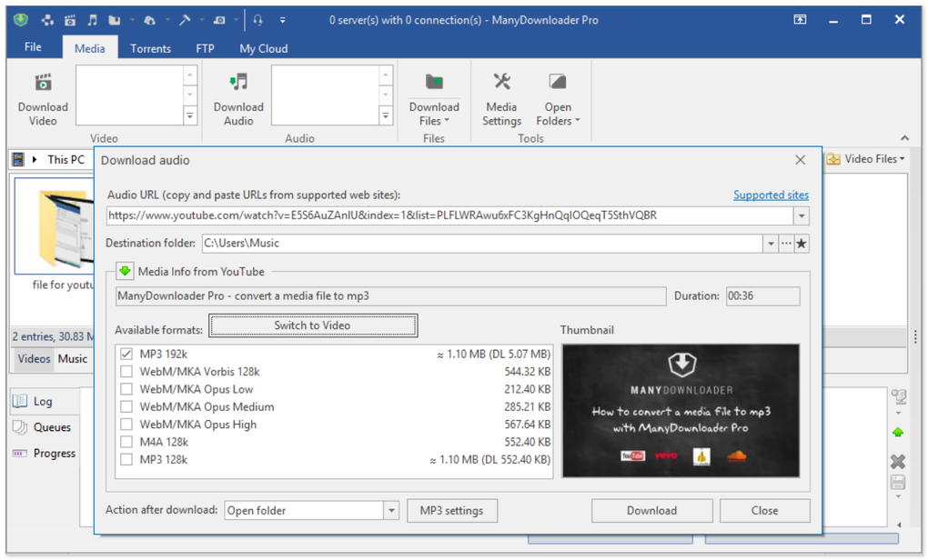Viewport: 928px width, 560px height.
Task: Open the Destination folder dropdown
Action: pyautogui.click(x=771, y=244)
